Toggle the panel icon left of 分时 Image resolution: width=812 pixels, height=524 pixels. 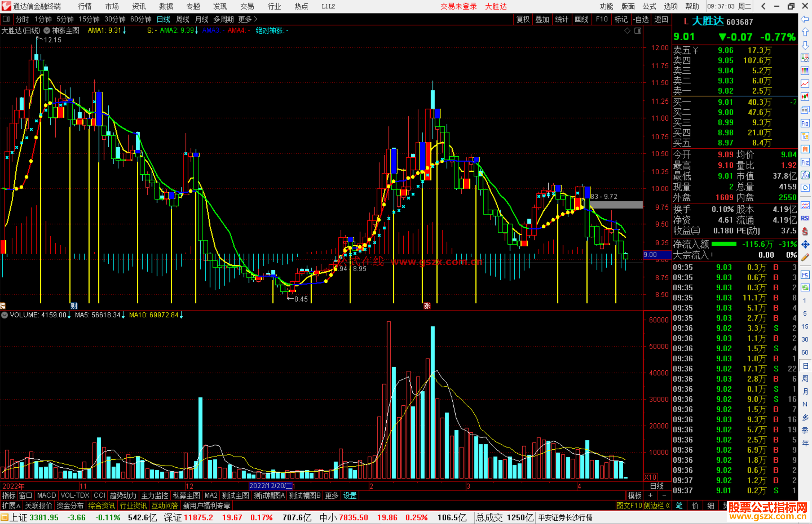click(6, 19)
